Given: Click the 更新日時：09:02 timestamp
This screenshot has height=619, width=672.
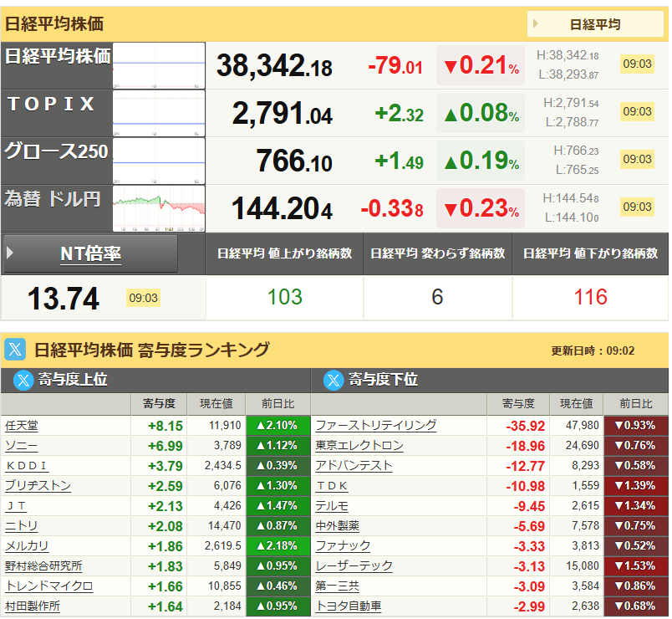Looking at the screenshot, I should pos(593,350).
